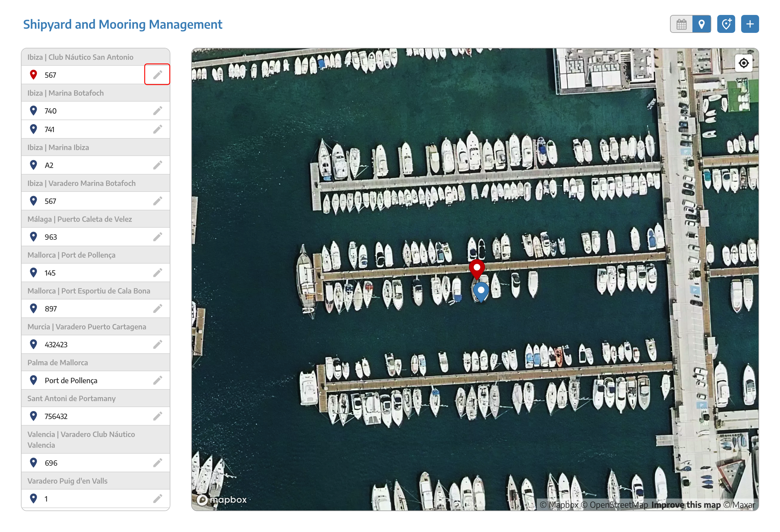The width and height of the screenshot is (780, 532).
Task: Open the © Mapbox attribution link
Action: tap(559, 505)
